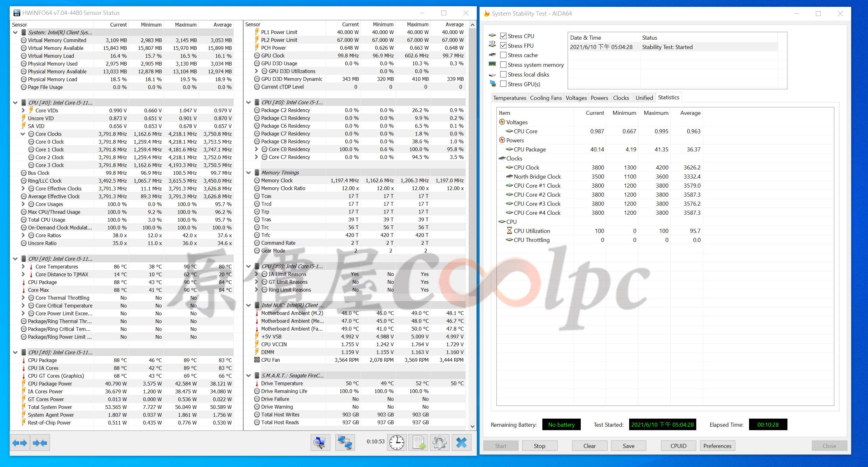This screenshot has width=868, height=467.
Task: Expand the Core Usages row
Action: click(x=23, y=204)
